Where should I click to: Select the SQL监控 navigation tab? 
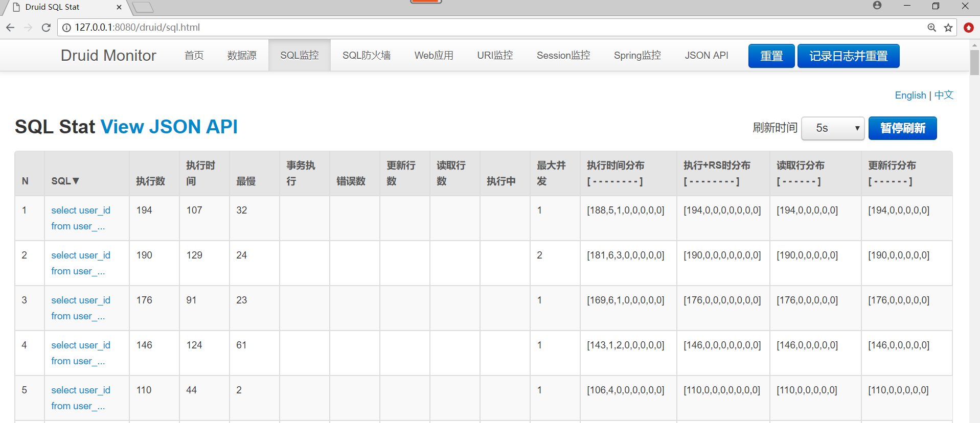pyautogui.click(x=300, y=55)
